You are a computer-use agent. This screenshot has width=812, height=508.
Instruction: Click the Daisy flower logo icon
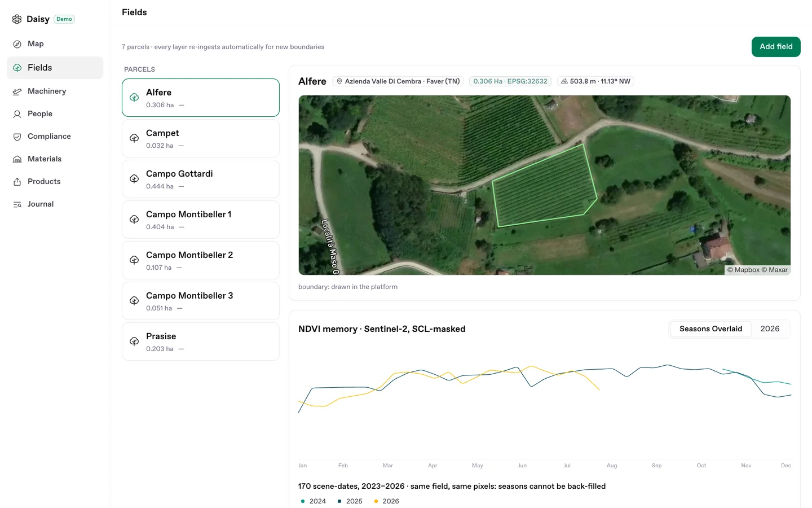(17, 19)
